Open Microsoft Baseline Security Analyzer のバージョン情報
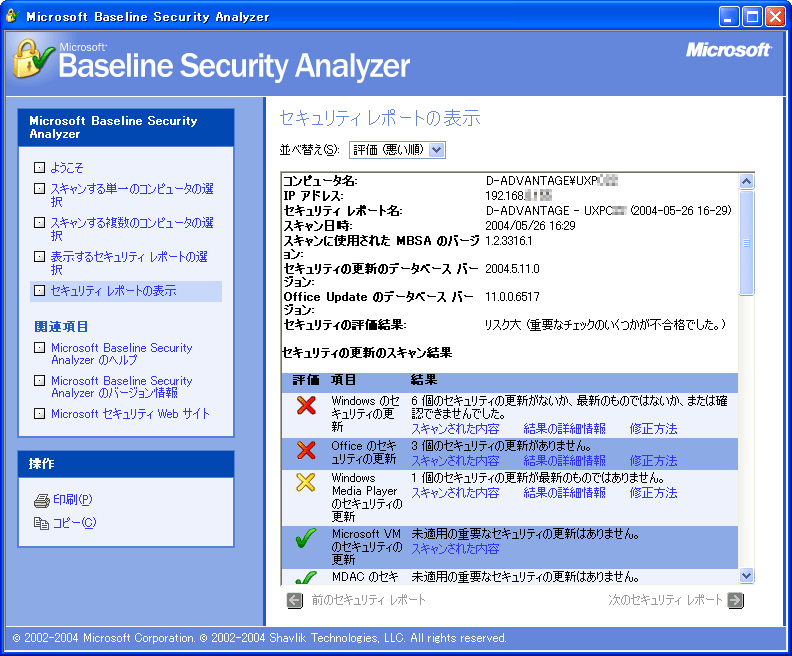 (x=122, y=387)
